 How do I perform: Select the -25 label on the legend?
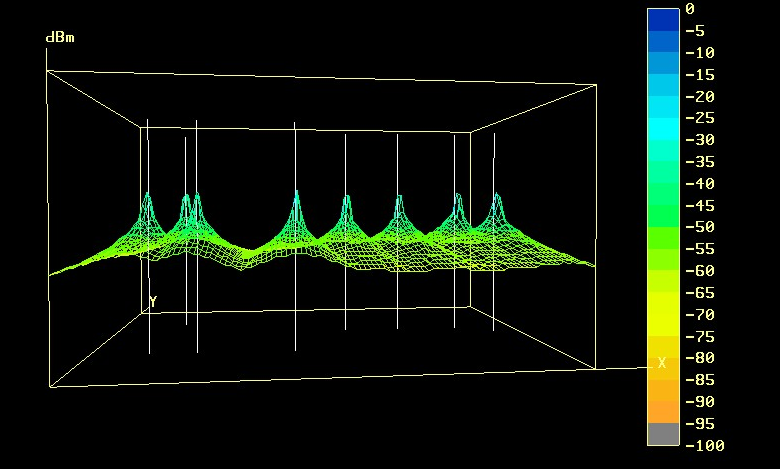coord(700,118)
